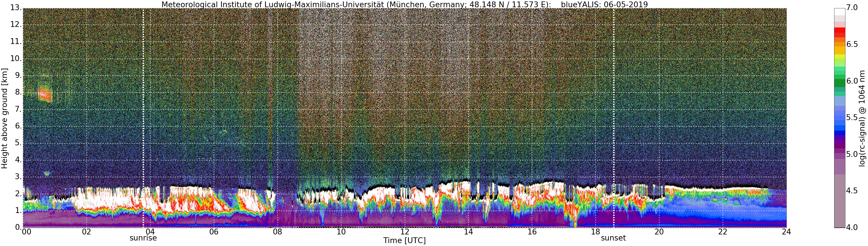Click the 11 km height tick label
868x246 pixels.
16,41
